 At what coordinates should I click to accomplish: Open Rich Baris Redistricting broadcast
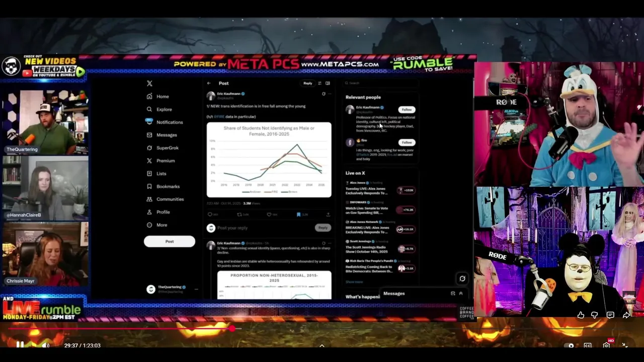pos(379,266)
